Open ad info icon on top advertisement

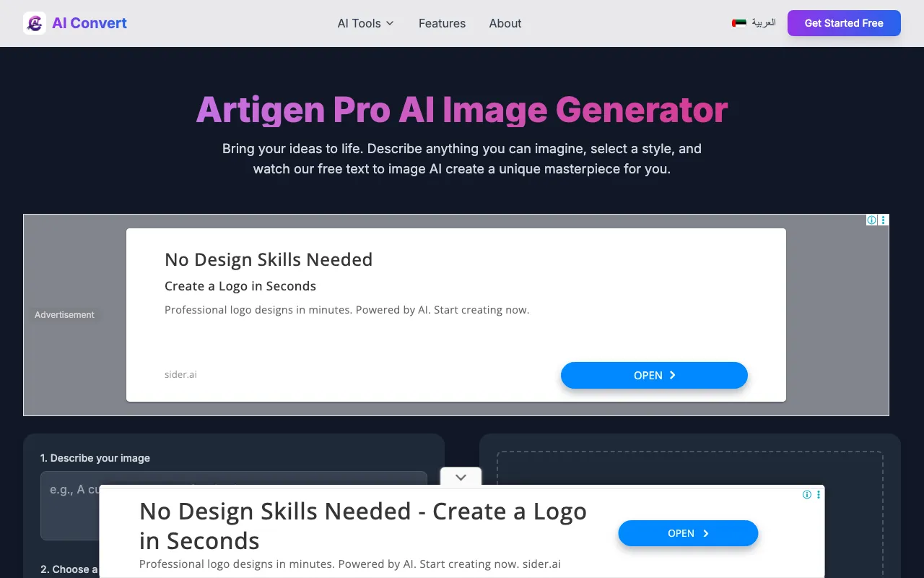click(x=871, y=220)
